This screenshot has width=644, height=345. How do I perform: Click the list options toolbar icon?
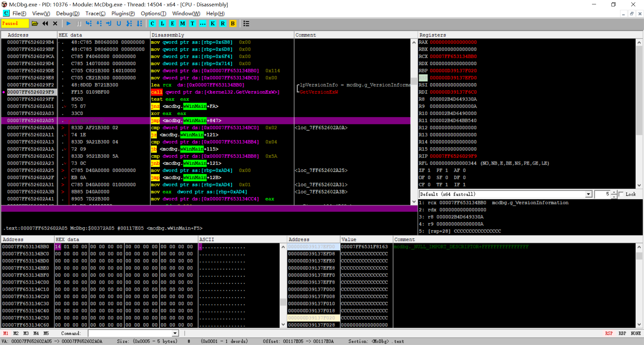(x=246, y=23)
